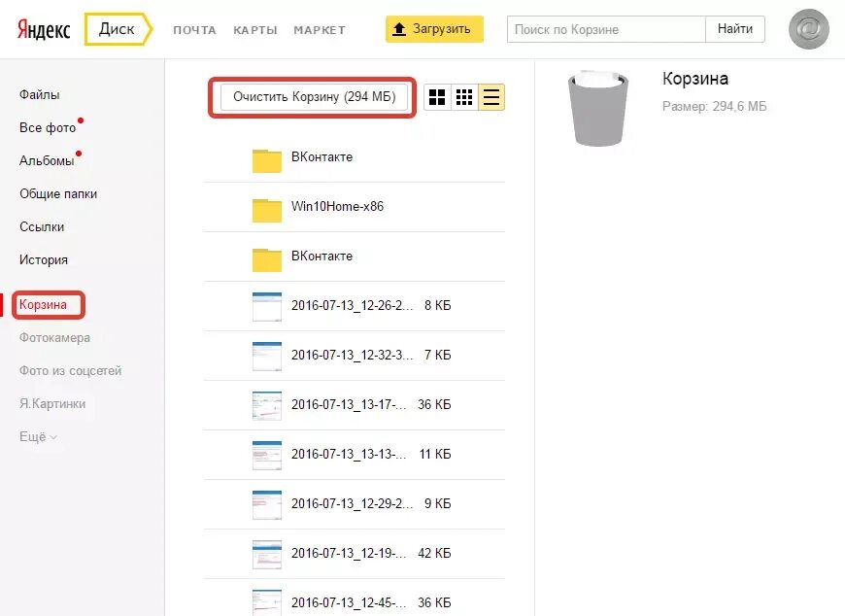Image resolution: width=845 pixels, height=616 pixels.
Task: Select file name 2016-07-13_12-29-2...
Action: click(352, 504)
